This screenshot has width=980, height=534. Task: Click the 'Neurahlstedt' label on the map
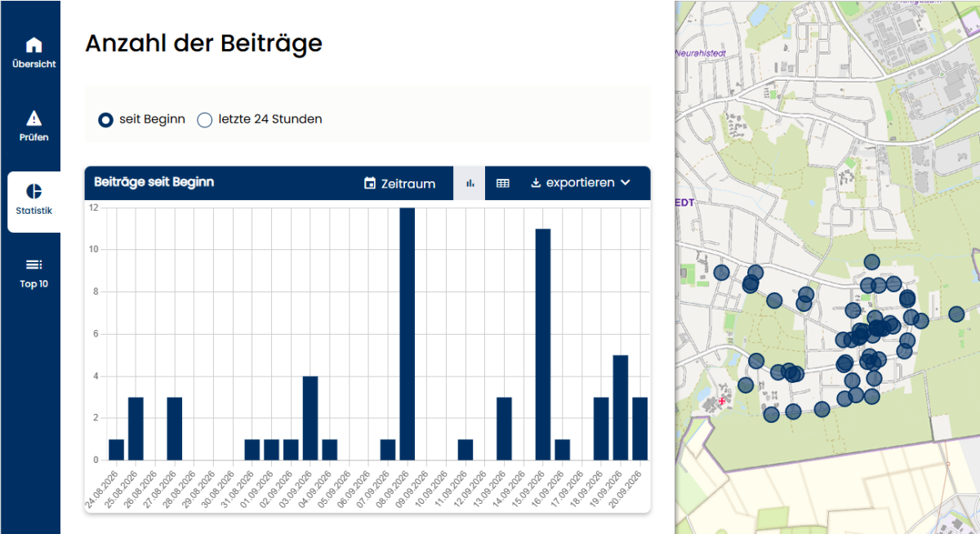701,53
